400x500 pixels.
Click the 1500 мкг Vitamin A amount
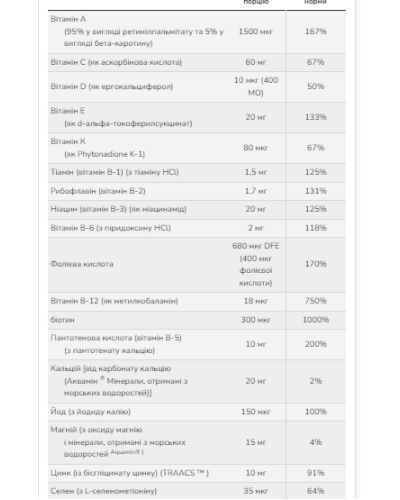(256, 31)
